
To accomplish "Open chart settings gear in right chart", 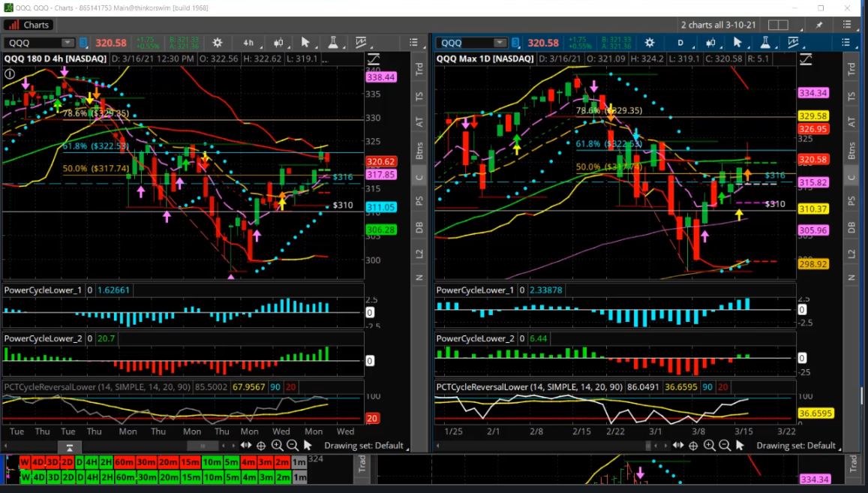I will click(x=650, y=43).
